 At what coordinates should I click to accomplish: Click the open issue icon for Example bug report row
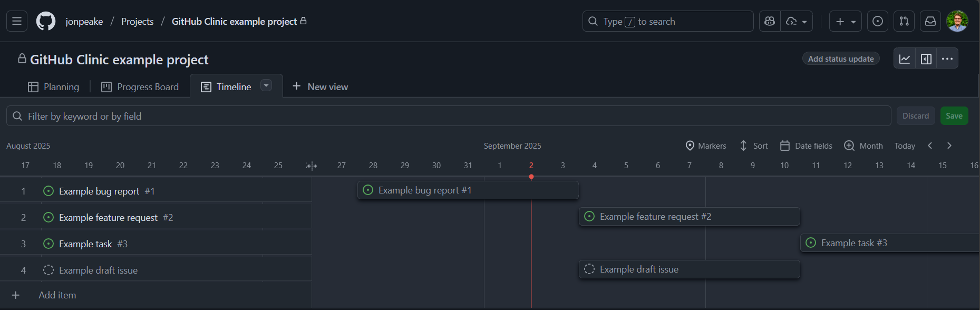click(x=48, y=191)
